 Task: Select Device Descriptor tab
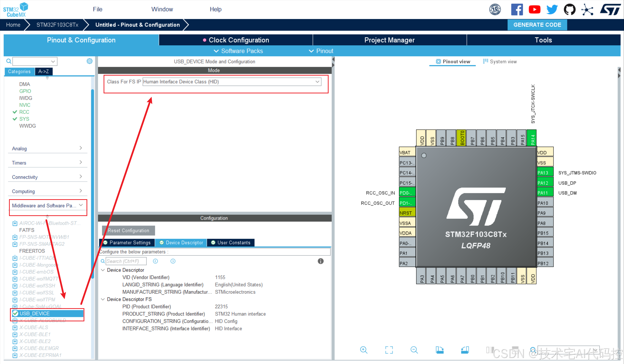[182, 242]
